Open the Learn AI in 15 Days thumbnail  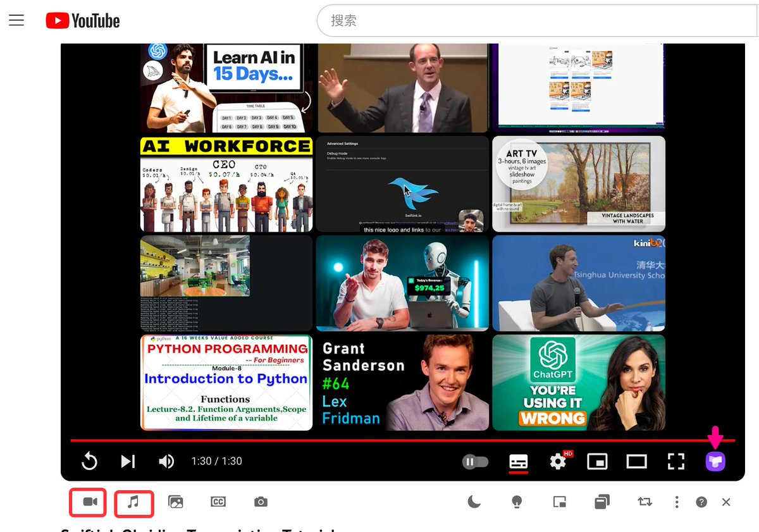226,88
